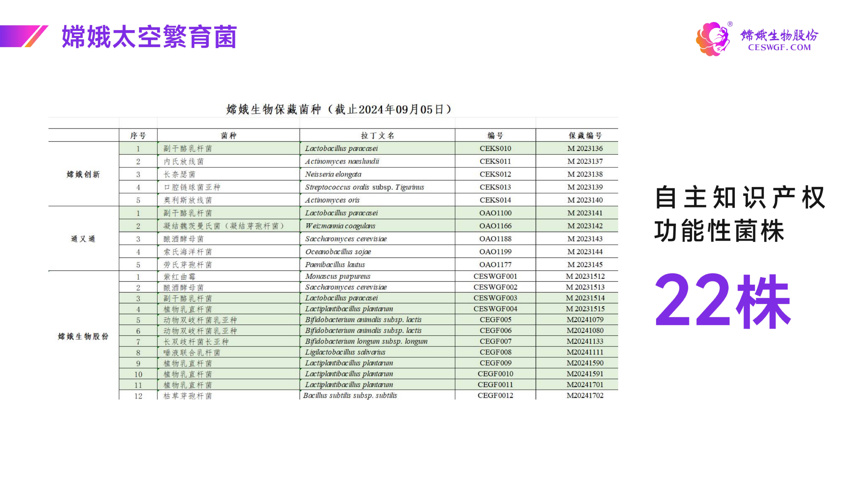
Task: Click the 菌种 column header
Action: pyautogui.click(x=229, y=135)
